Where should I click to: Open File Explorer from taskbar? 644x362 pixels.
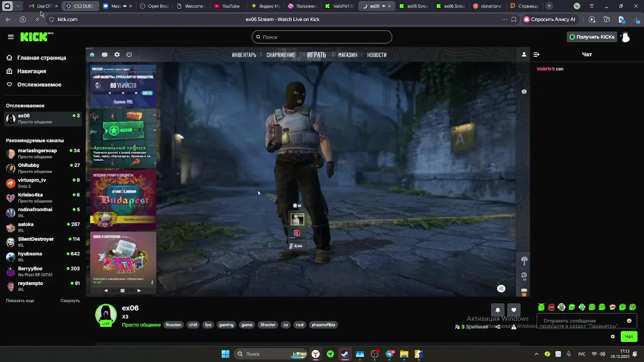404,354
